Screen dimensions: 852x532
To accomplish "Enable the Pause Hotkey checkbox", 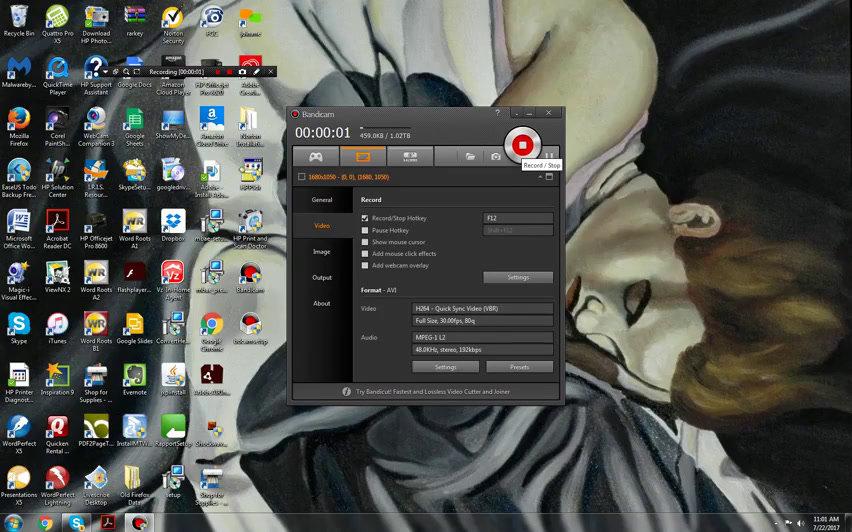I will [x=365, y=230].
